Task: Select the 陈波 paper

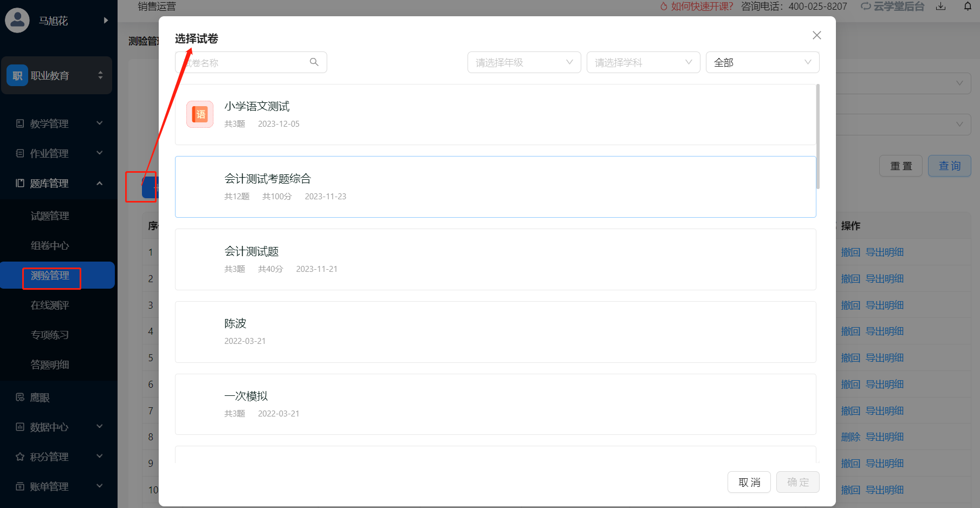Action: tap(495, 332)
